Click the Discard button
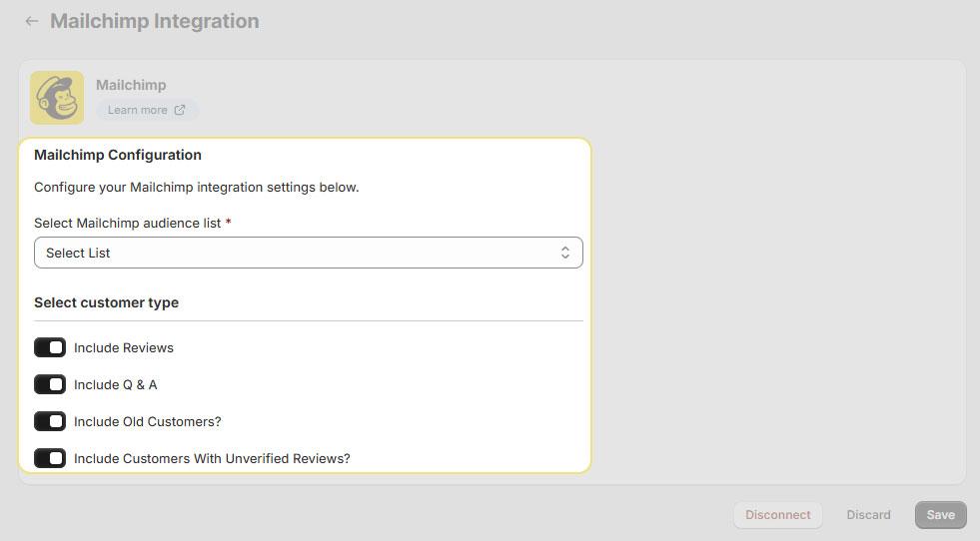 (x=868, y=515)
